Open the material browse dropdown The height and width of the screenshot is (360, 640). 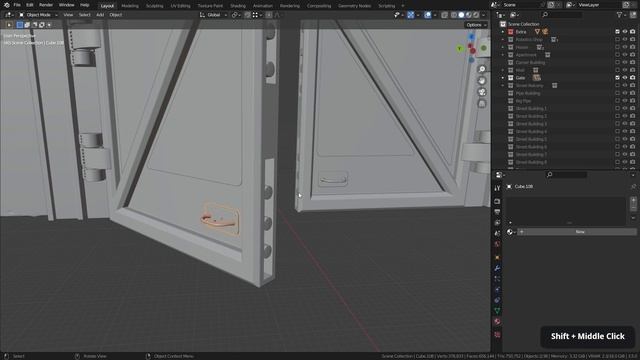click(x=511, y=232)
